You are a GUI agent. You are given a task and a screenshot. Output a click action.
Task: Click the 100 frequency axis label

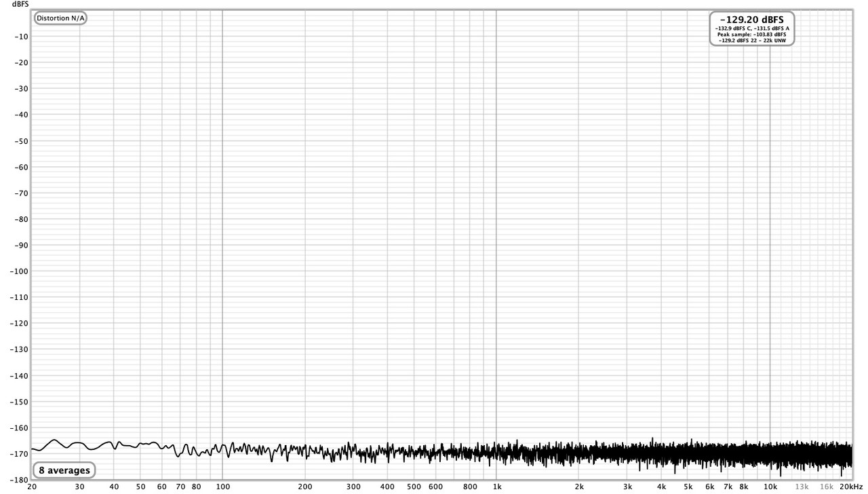(222, 487)
